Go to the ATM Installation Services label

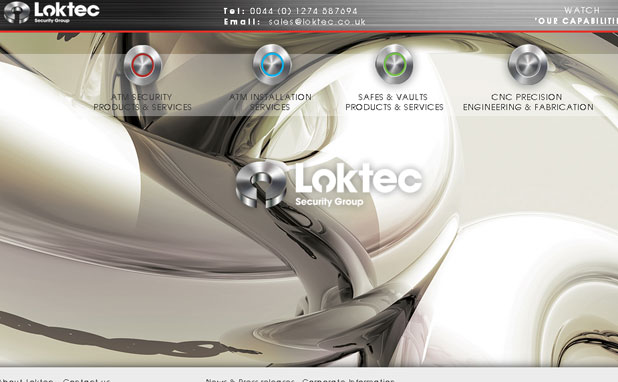pos(270,102)
